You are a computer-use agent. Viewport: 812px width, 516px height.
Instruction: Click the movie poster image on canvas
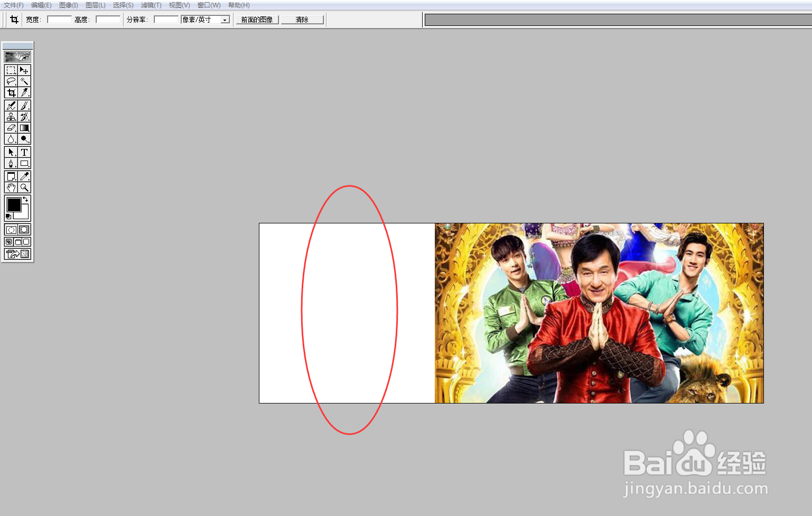pyautogui.click(x=599, y=313)
